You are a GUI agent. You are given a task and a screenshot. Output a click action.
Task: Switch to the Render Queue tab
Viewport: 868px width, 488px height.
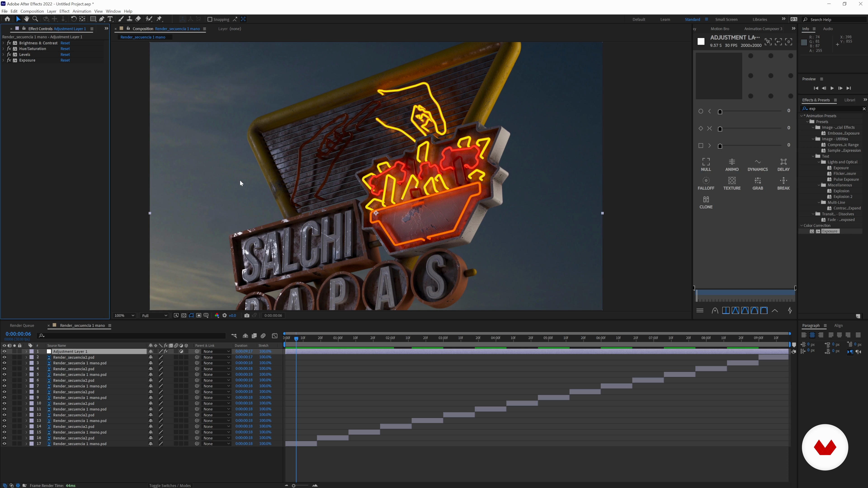[22, 325]
